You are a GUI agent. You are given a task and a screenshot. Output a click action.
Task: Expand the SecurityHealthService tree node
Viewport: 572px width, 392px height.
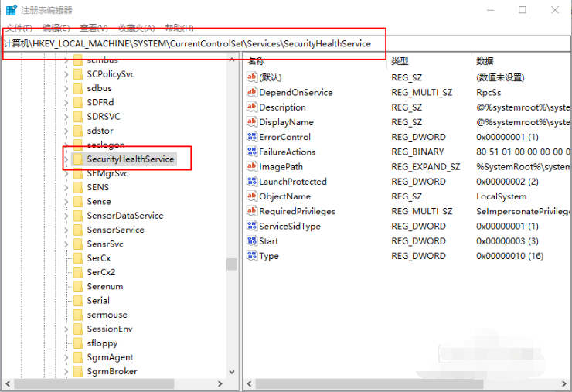tap(66, 159)
